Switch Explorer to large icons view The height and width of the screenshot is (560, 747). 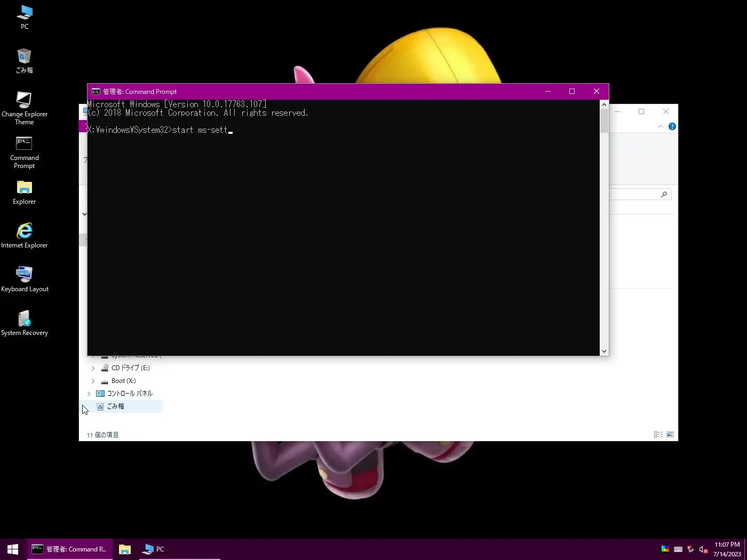coord(670,435)
